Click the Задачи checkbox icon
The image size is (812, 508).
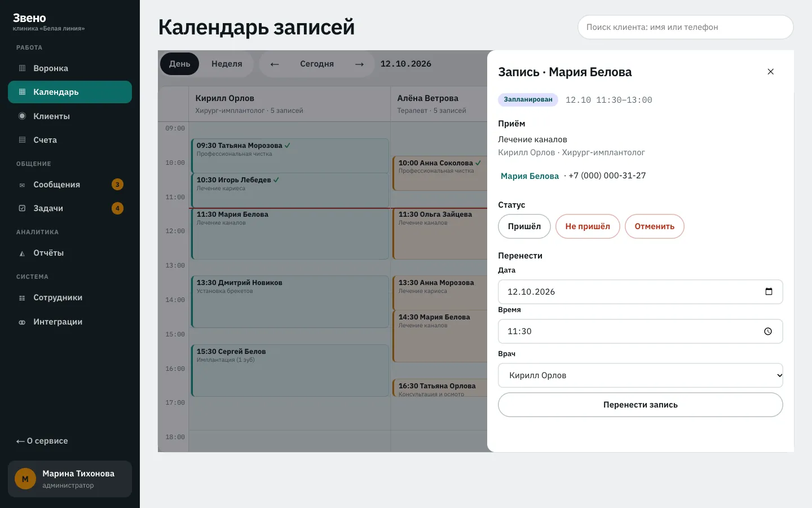tap(22, 208)
